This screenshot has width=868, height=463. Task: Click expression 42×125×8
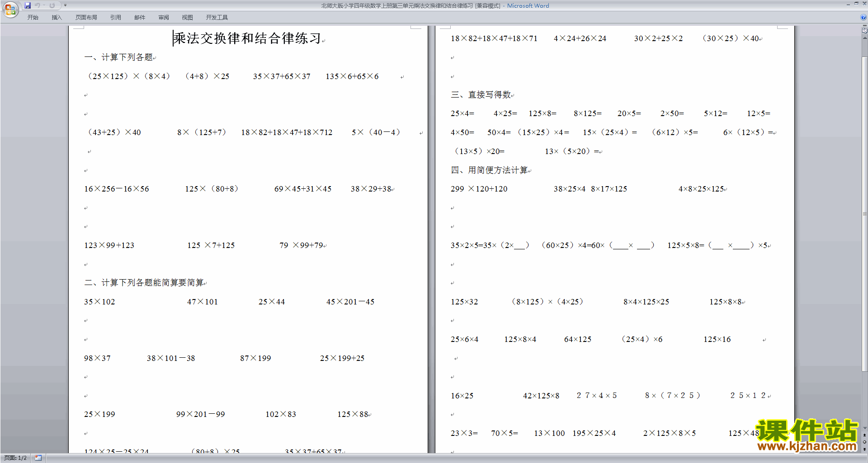click(541, 396)
